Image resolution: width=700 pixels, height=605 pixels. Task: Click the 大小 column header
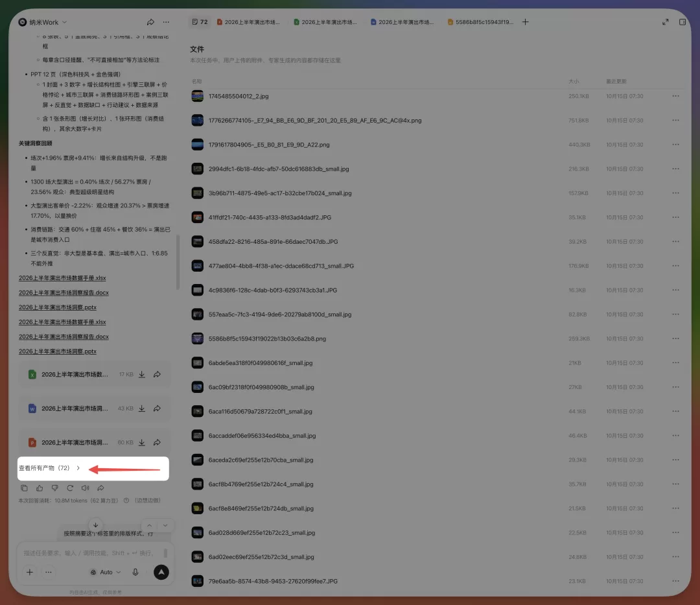coord(574,81)
